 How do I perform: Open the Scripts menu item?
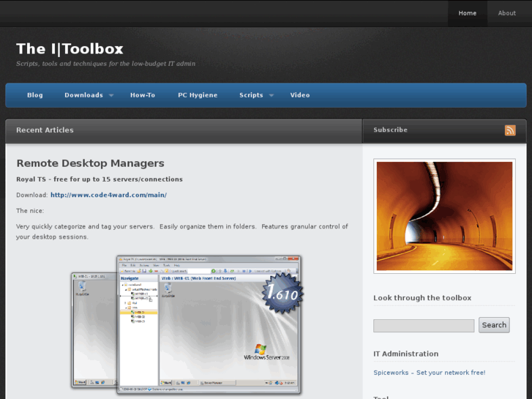pyautogui.click(x=251, y=95)
